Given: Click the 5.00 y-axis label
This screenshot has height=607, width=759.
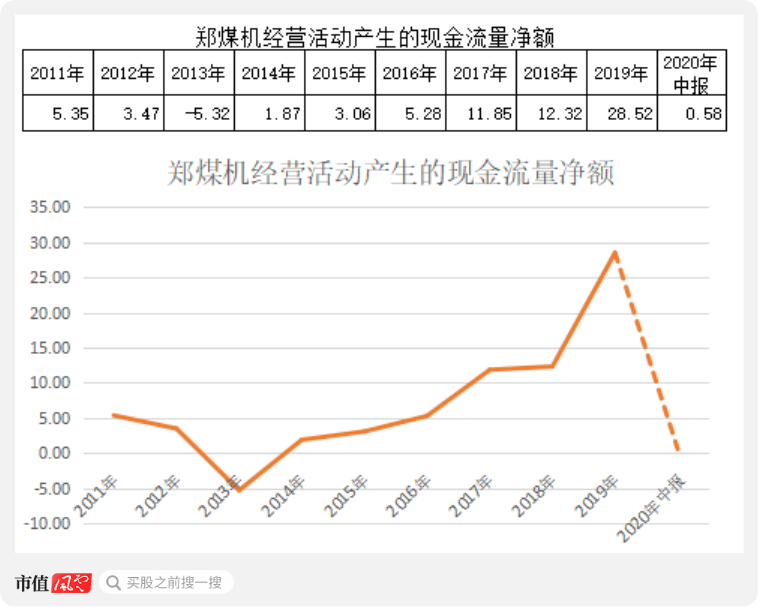Looking at the screenshot, I should tap(54, 419).
